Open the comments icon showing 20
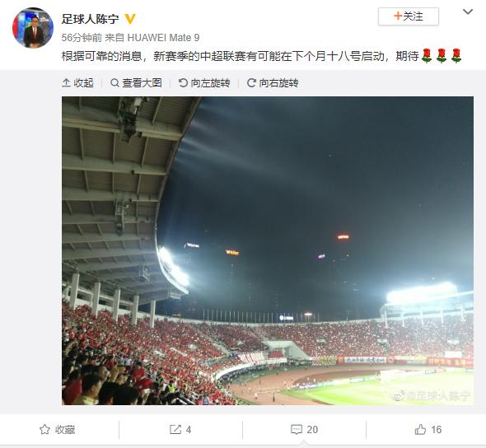Viewport: 486px width, 448px height. pos(297,429)
